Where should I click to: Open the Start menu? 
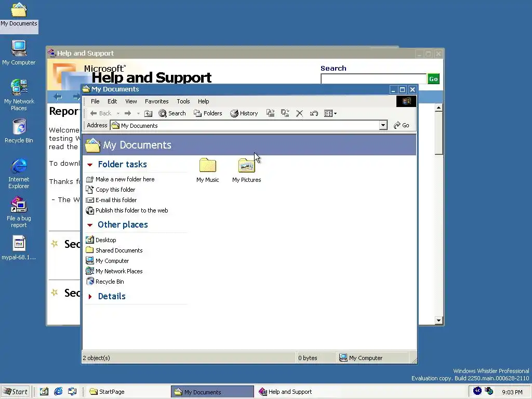pyautogui.click(x=15, y=392)
